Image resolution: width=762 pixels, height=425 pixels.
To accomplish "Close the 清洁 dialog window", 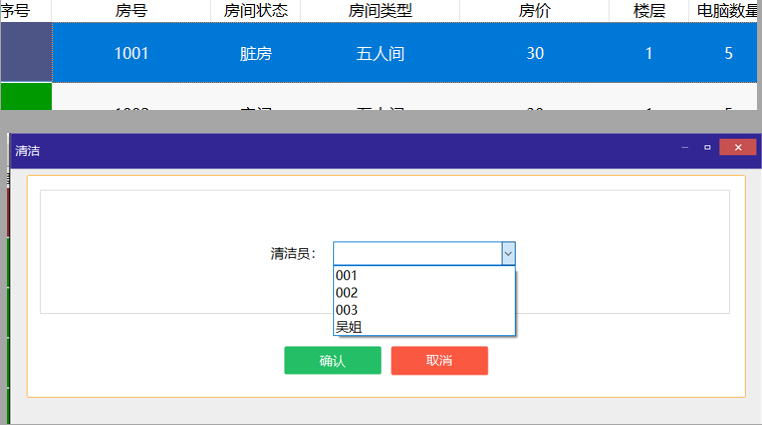I will click(x=737, y=148).
